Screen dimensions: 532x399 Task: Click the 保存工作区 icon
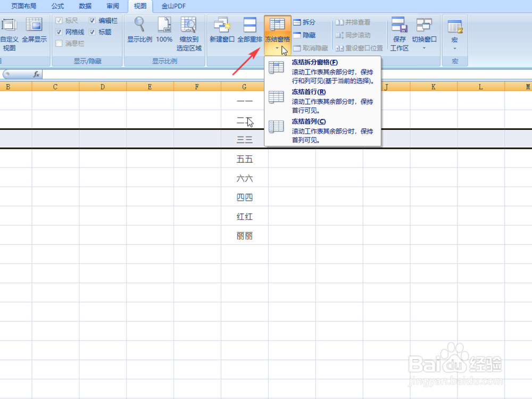398,32
